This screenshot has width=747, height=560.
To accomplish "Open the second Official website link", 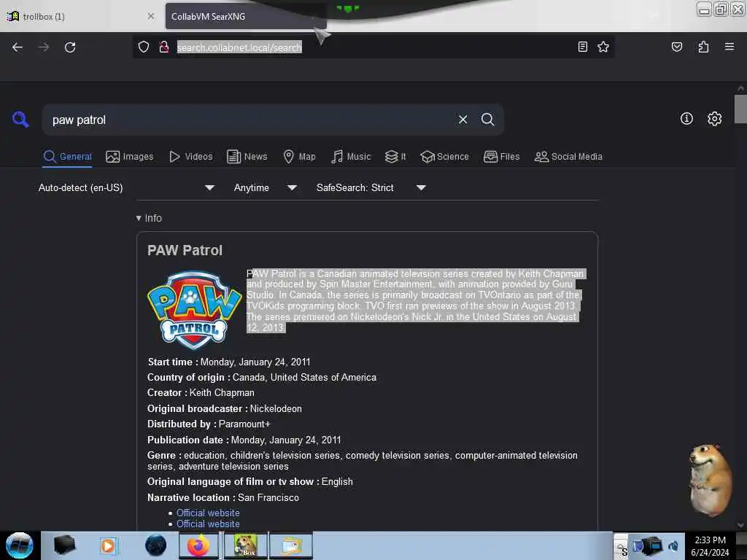I will (208, 524).
